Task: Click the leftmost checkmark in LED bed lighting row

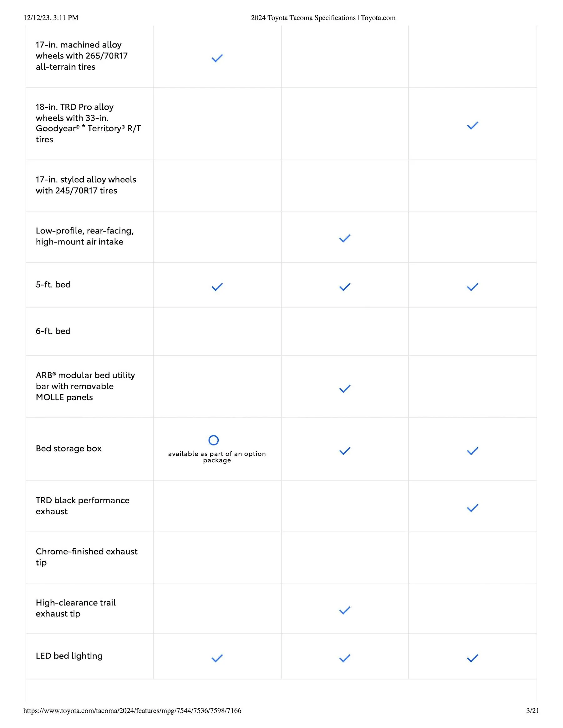Action: point(217,658)
